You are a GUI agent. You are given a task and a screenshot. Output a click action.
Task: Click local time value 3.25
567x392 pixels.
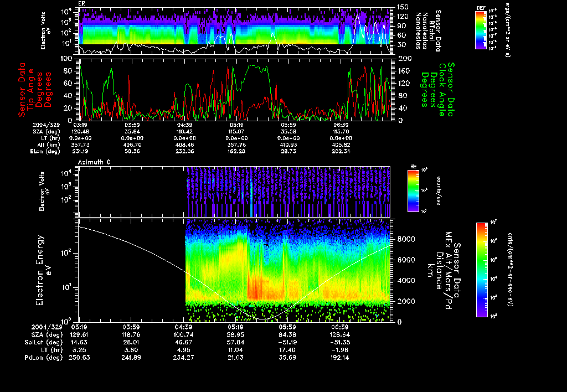pos(80,350)
